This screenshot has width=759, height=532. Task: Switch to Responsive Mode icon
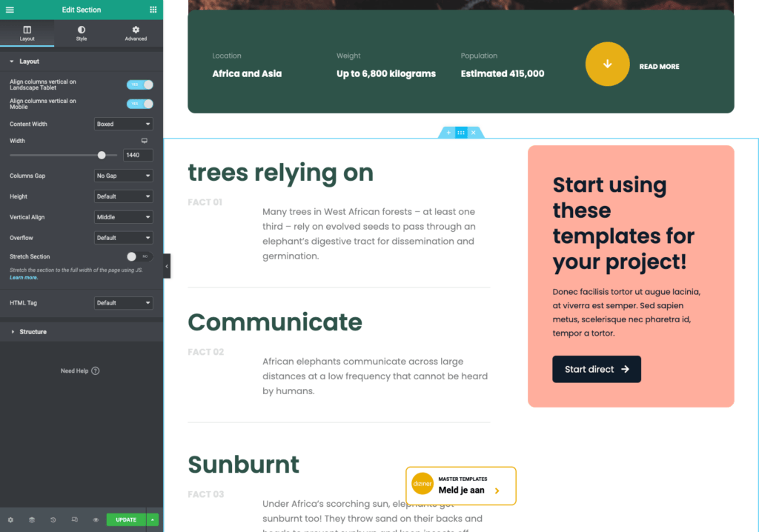[74, 519]
